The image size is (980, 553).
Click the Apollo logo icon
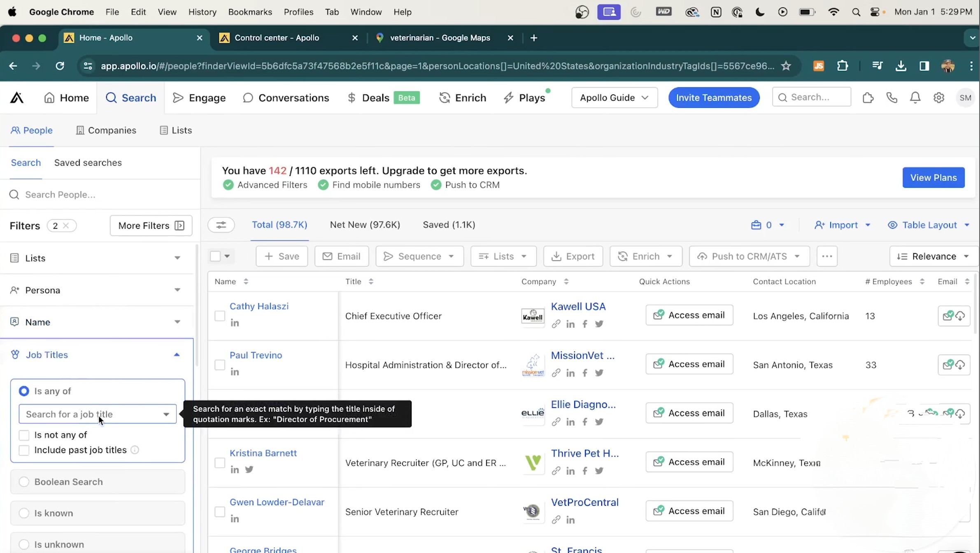pyautogui.click(x=16, y=98)
